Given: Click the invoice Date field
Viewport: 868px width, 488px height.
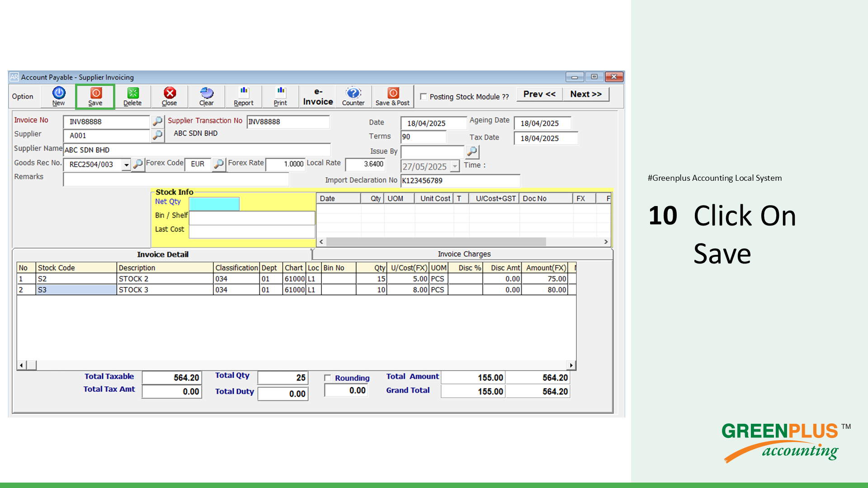Looking at the screenshot, I should tap(434, 123).
